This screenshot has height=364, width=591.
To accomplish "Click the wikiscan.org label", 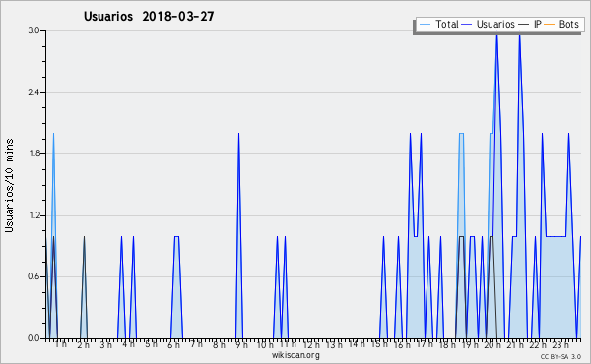I will point(295,355).
